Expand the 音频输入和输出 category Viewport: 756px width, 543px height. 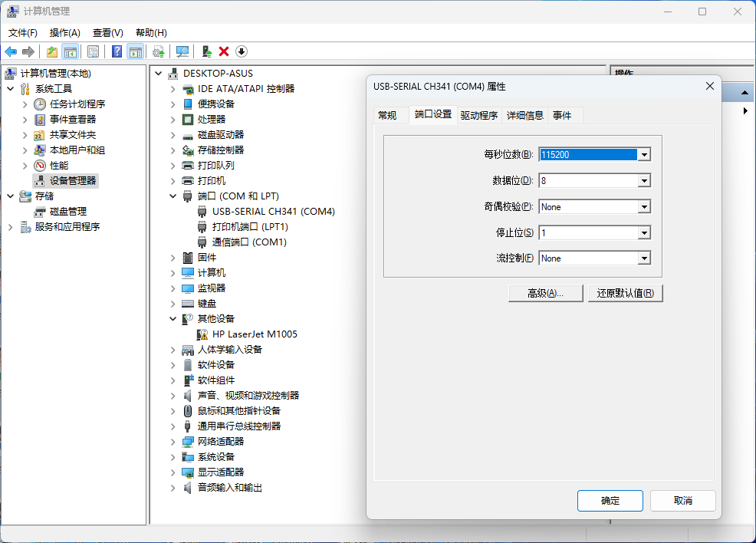[173, 488]
